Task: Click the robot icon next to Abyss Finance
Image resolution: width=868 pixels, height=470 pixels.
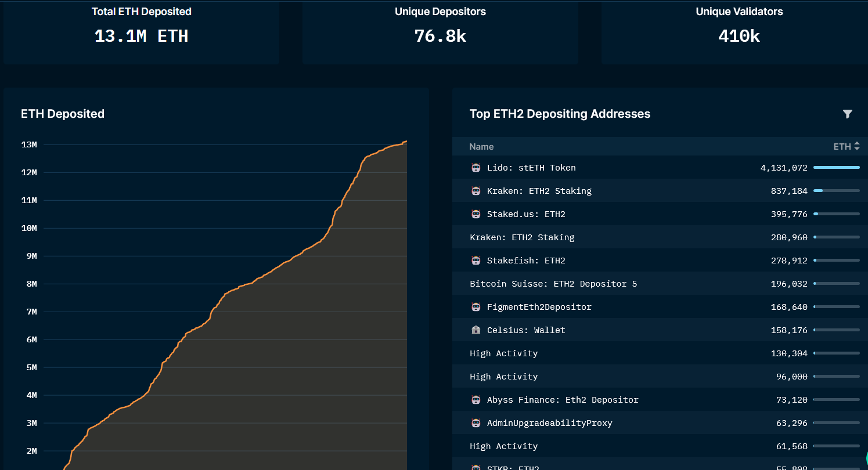Action: [x=476, y=400]
